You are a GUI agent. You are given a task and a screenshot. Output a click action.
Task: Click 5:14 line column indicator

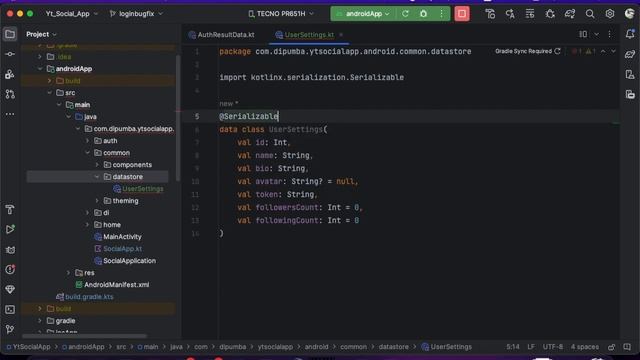[513, 347]
